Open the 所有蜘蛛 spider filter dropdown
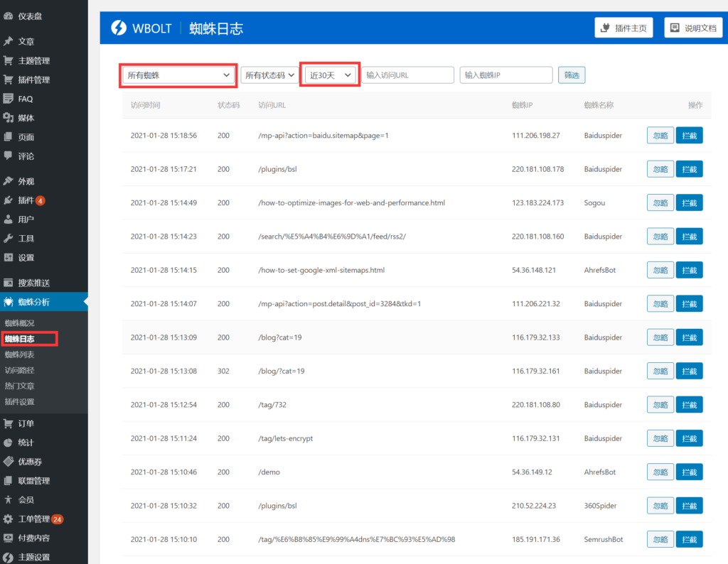This screenshot has width=728, height=564. (x=178, y=75)
